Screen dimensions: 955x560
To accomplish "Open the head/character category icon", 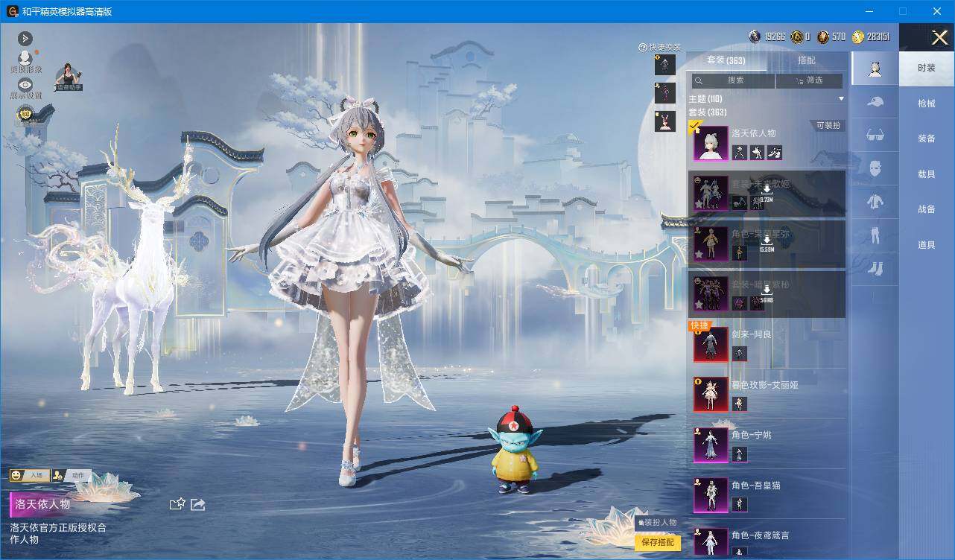I will [x=875, y=69].
